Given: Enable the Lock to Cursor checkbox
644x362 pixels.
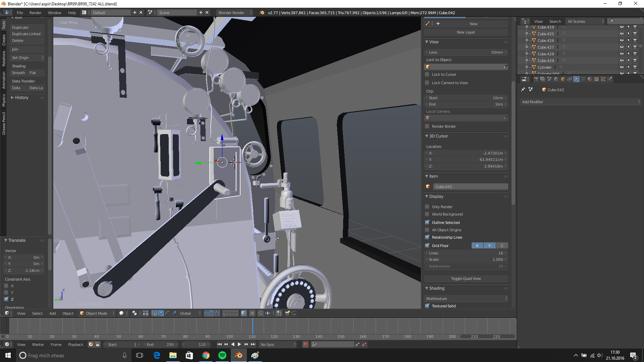Looking at the screenshot, I should point(427,74).
